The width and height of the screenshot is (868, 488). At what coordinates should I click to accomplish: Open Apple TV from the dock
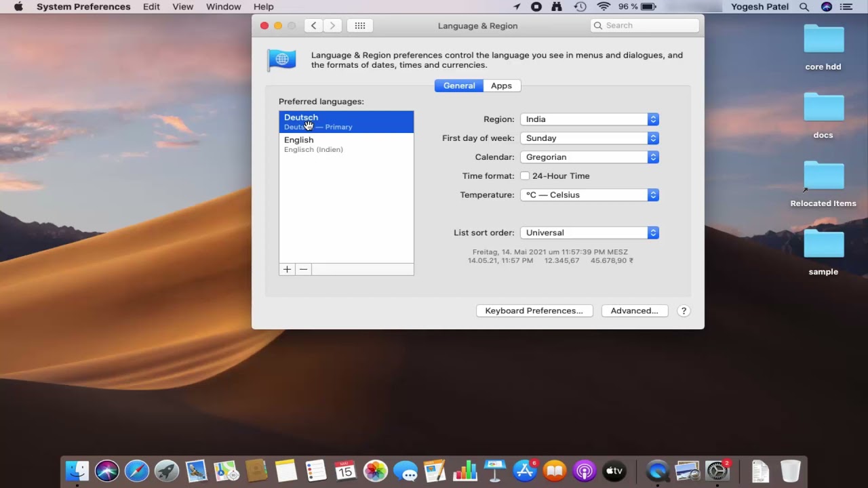[x=614, y=470]
